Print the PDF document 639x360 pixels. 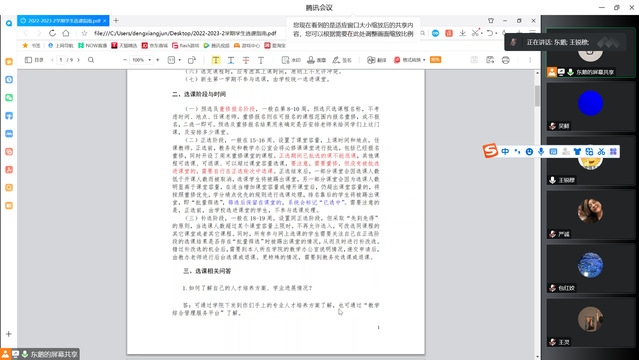point(506,60)
